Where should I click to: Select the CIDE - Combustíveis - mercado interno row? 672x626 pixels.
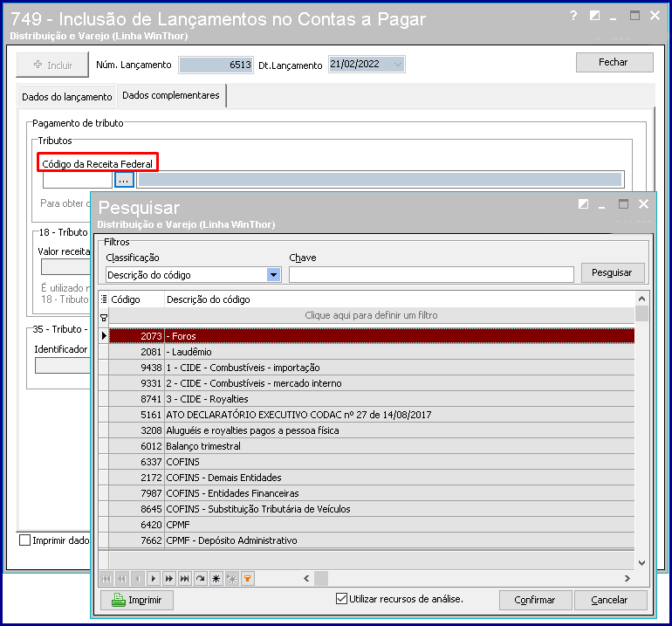[372, 383]
